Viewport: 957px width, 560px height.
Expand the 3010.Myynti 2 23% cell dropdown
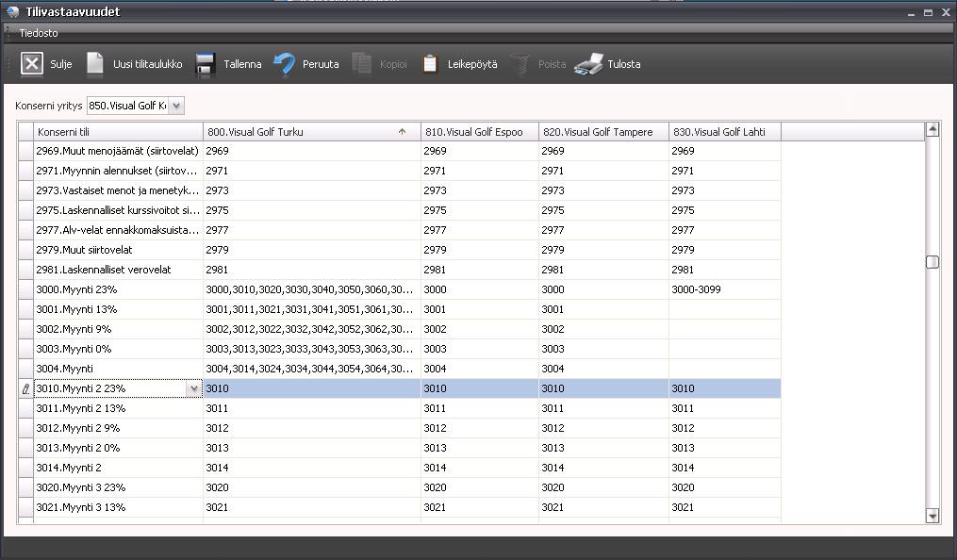pos(194,388)
